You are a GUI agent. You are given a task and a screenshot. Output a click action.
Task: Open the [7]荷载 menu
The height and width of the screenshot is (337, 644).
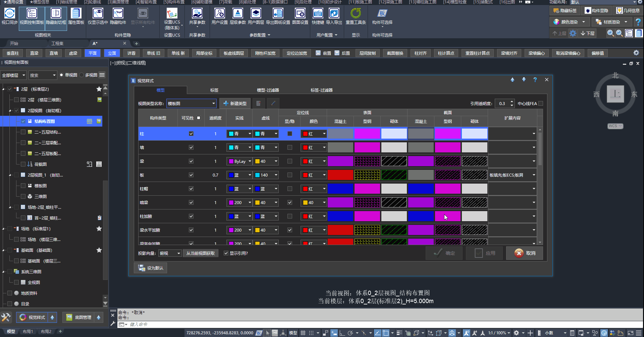tap(225, 2)
